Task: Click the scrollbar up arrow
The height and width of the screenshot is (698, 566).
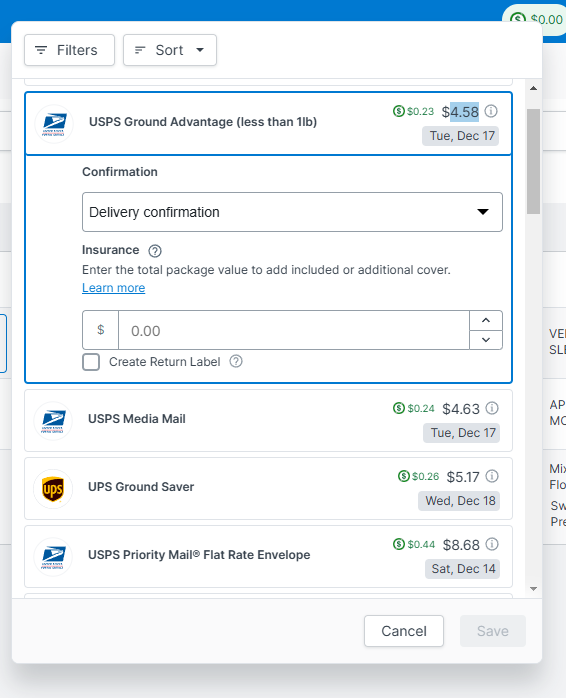Action: (533, 88)
